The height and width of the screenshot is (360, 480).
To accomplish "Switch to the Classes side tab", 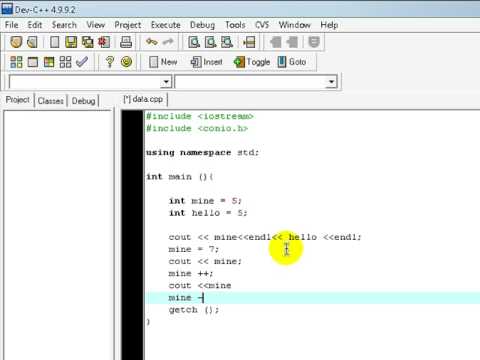I will pyautogui.click(x=51, y=101).
